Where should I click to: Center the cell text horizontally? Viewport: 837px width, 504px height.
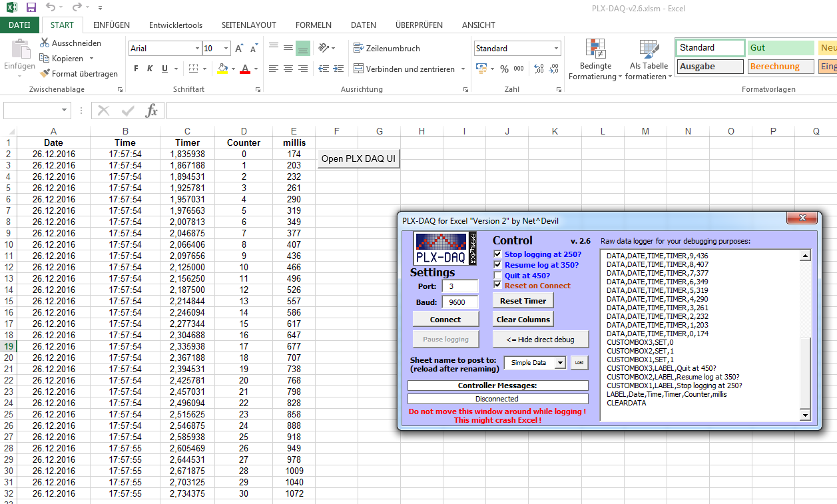click(x=288, y=69)
